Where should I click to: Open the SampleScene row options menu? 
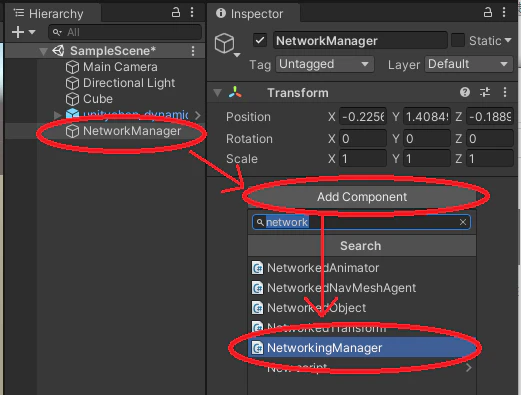coord(193,51)
